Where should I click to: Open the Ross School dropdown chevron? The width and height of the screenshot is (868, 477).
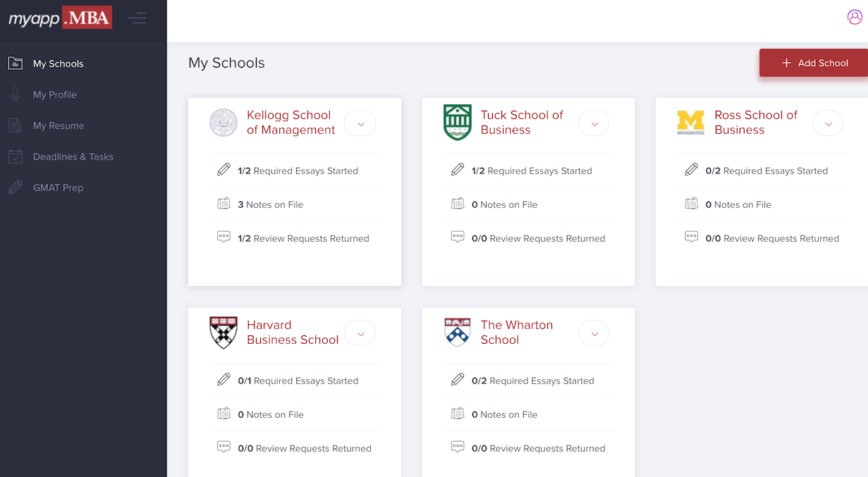coord(828,123)
